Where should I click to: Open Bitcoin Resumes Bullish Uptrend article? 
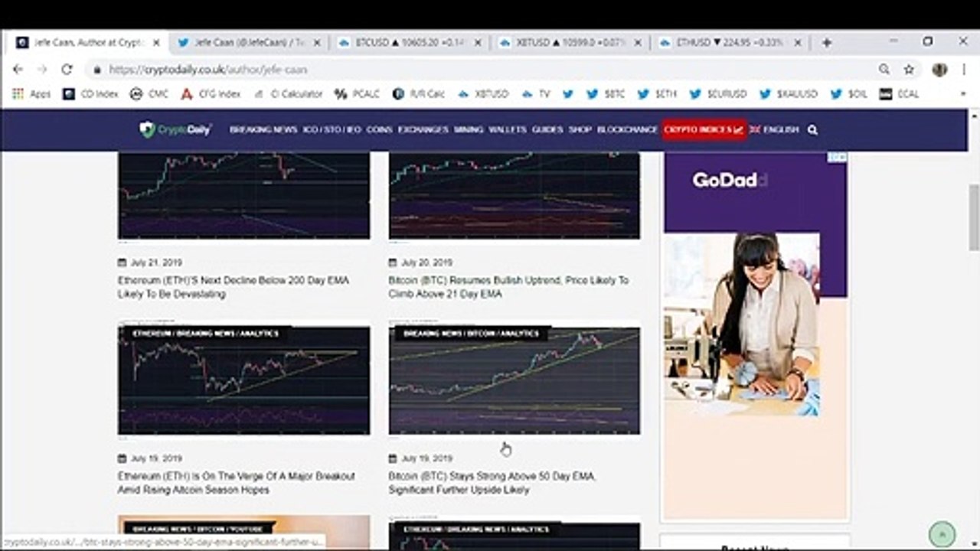pos(508,287)
